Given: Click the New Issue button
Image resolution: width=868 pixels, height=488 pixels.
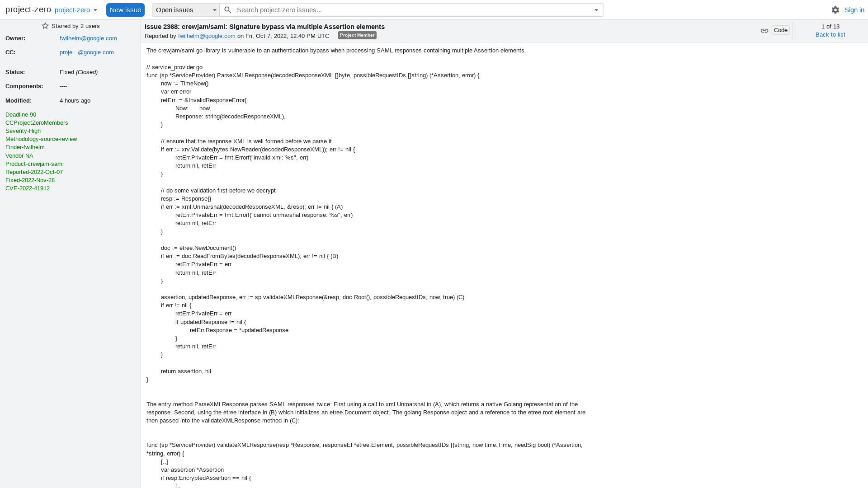Looking at the screenshot, I should pyautogui.click(x=125, y=9).
